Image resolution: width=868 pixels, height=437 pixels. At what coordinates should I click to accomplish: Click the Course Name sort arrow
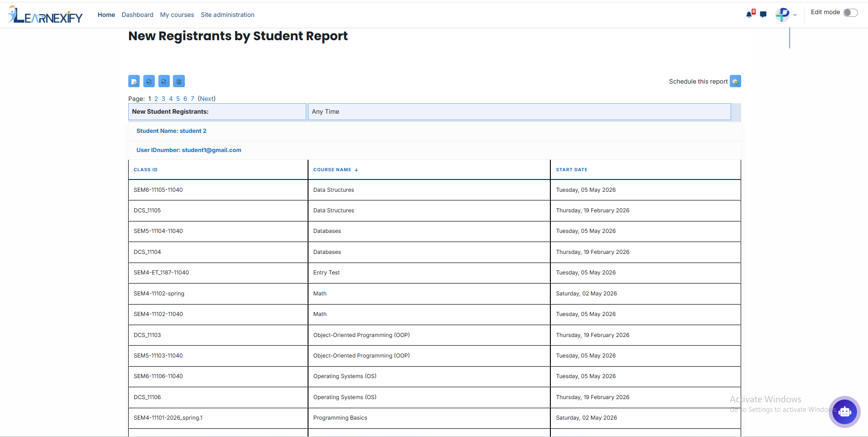tap(356, 170)
